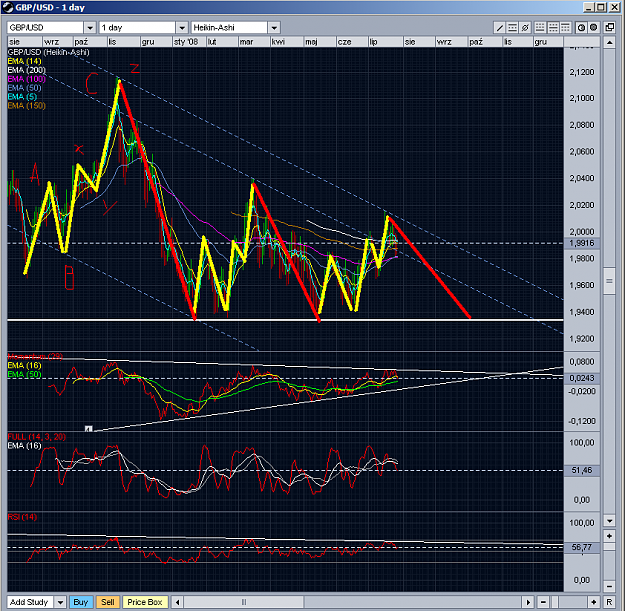Click the time scrollbar right arrow
The image size is (625, 611).
[529, 602]
